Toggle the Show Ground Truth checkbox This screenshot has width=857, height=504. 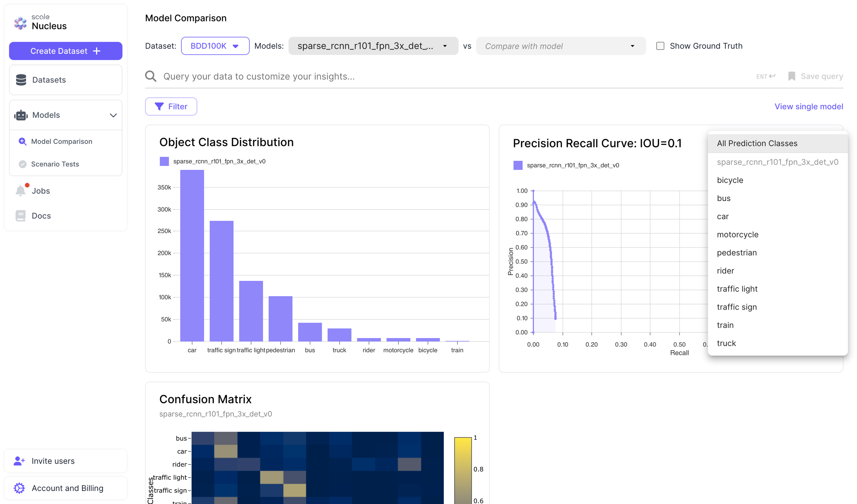click(660, 46)
